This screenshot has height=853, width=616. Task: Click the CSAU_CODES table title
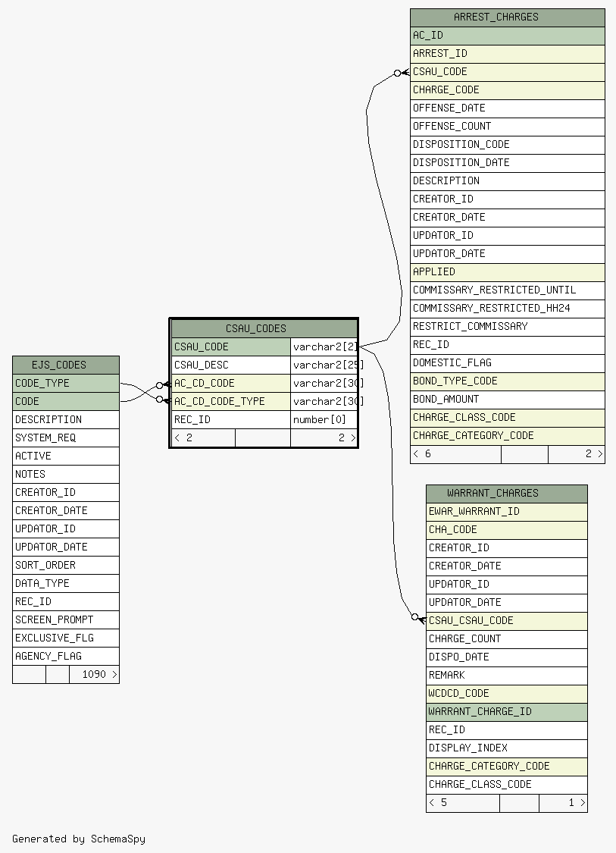point(264,328)
